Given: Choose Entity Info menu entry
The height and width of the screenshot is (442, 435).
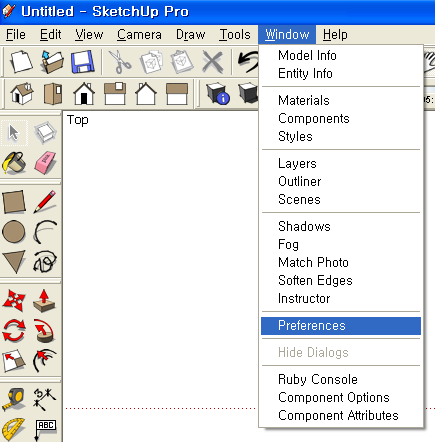Looking at the screenshot, I should coord(341,73).
